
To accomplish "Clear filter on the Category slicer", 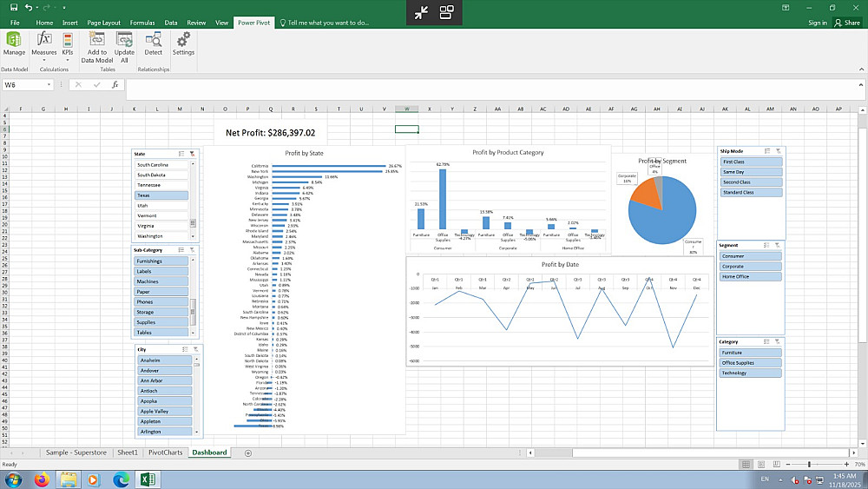I will click(778, 341).
